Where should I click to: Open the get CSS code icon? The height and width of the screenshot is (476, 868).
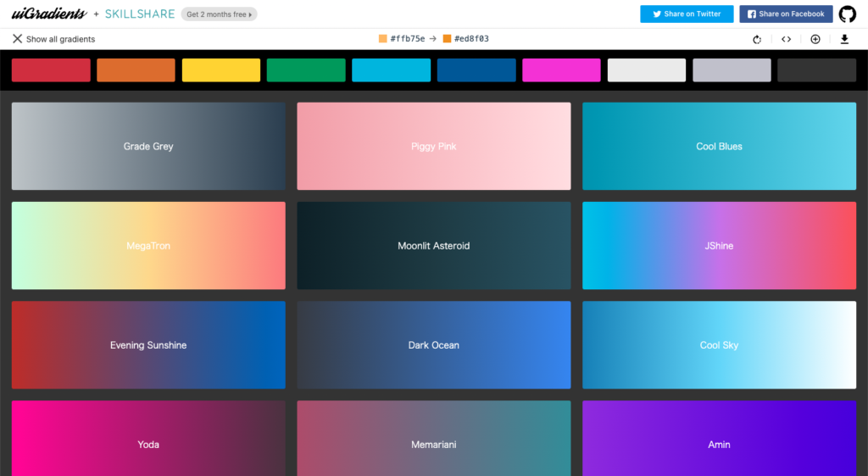click(x=786, y=39)
